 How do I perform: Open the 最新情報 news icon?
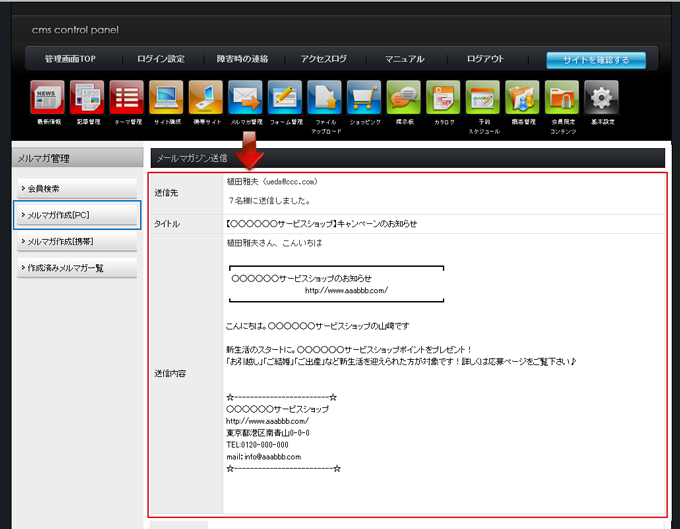(47, 98)
